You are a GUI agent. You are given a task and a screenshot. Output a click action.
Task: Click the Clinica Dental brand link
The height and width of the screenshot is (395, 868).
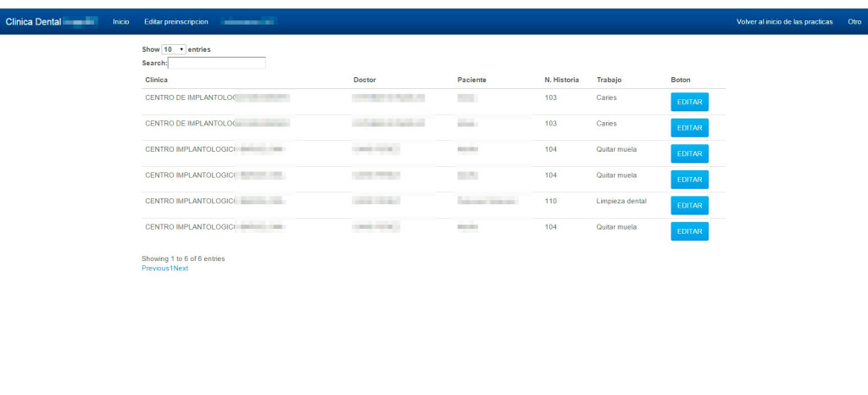click(x=34, y=22)
